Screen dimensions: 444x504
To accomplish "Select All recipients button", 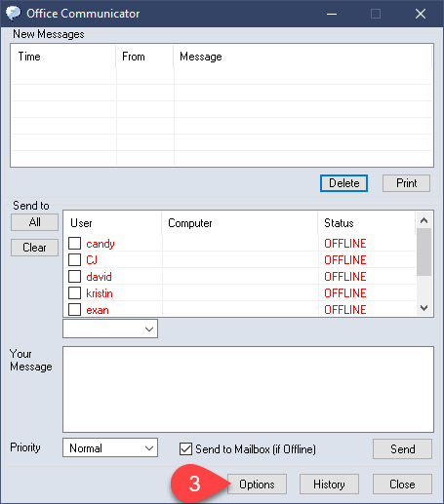I will 34,222.
